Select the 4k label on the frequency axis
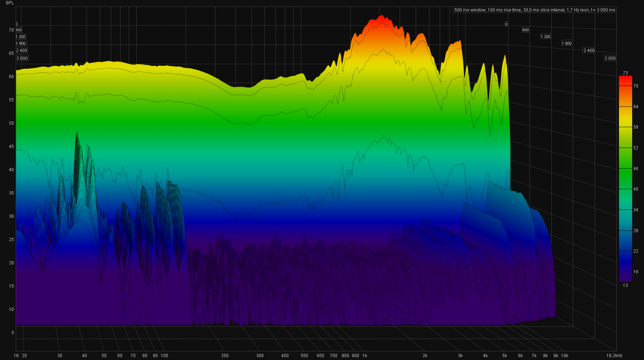 (485, 355)
